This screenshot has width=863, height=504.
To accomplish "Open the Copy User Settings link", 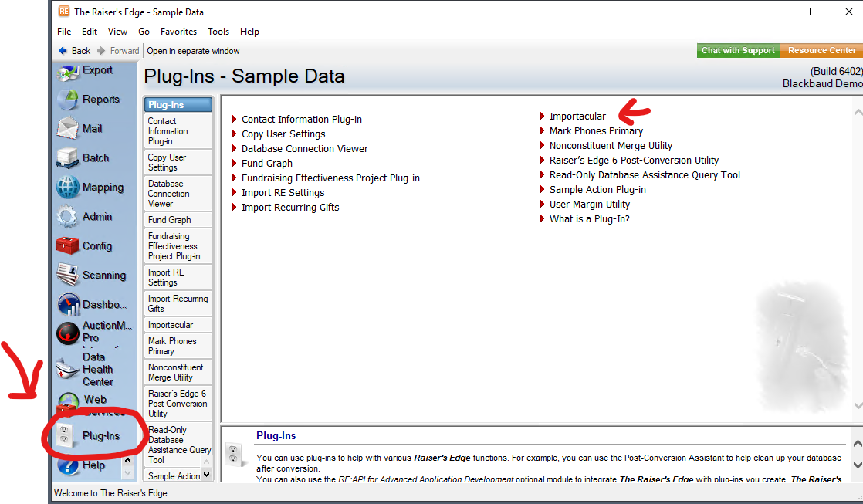I will coord(283,134).
